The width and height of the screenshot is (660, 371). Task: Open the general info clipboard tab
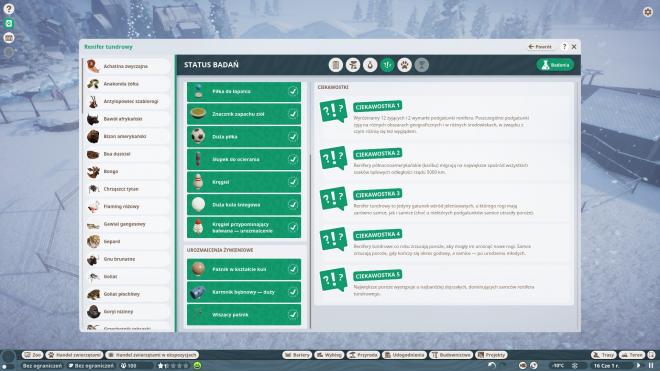[335, 65]
